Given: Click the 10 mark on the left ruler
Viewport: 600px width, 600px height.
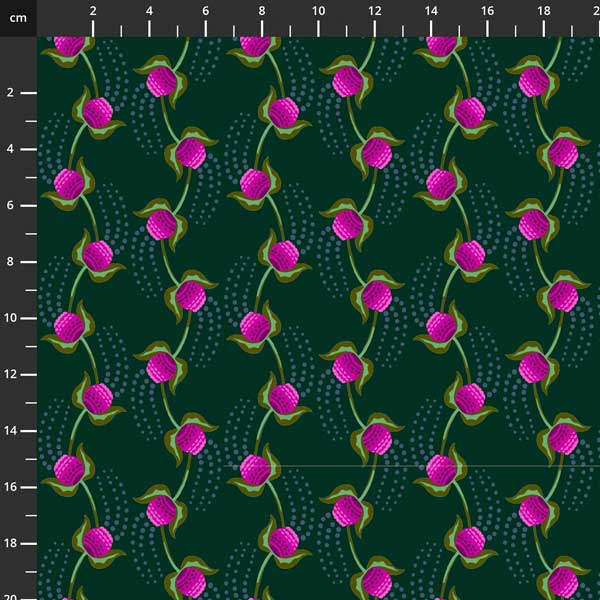Looking at the screenshot, I should tap(10, 318).
